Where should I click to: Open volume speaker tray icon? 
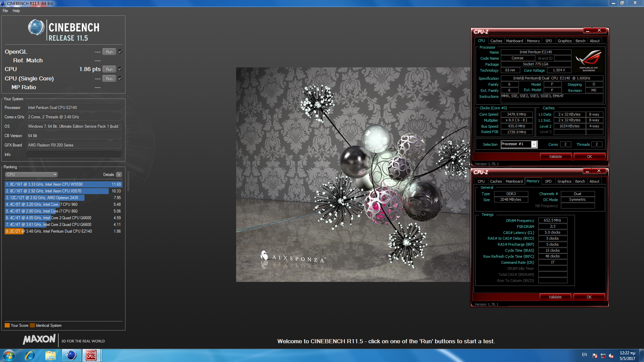611,355
